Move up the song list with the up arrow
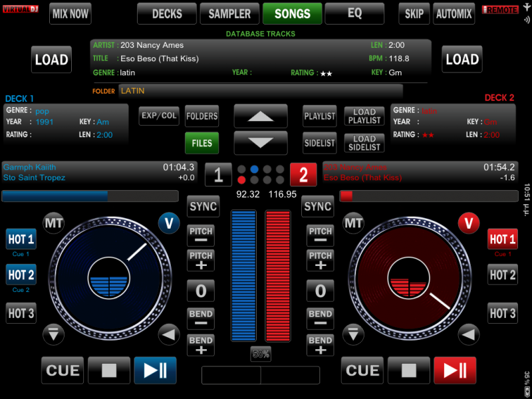Image resolution: width=532 pixels, height=399 pixels. pyautogui.click(x=261, y=116)
